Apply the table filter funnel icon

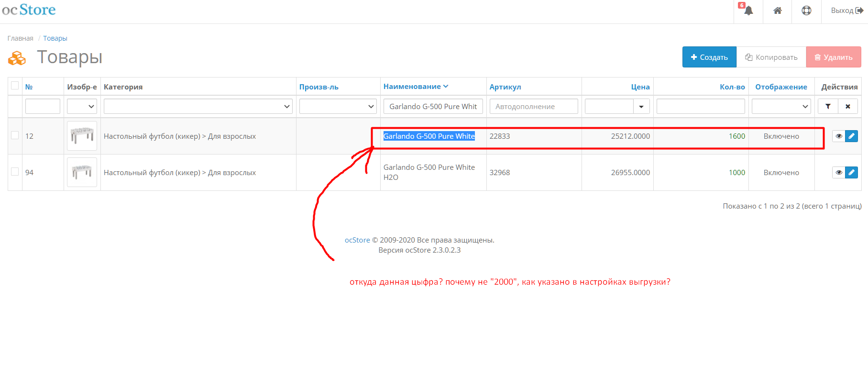click(828, 106)
